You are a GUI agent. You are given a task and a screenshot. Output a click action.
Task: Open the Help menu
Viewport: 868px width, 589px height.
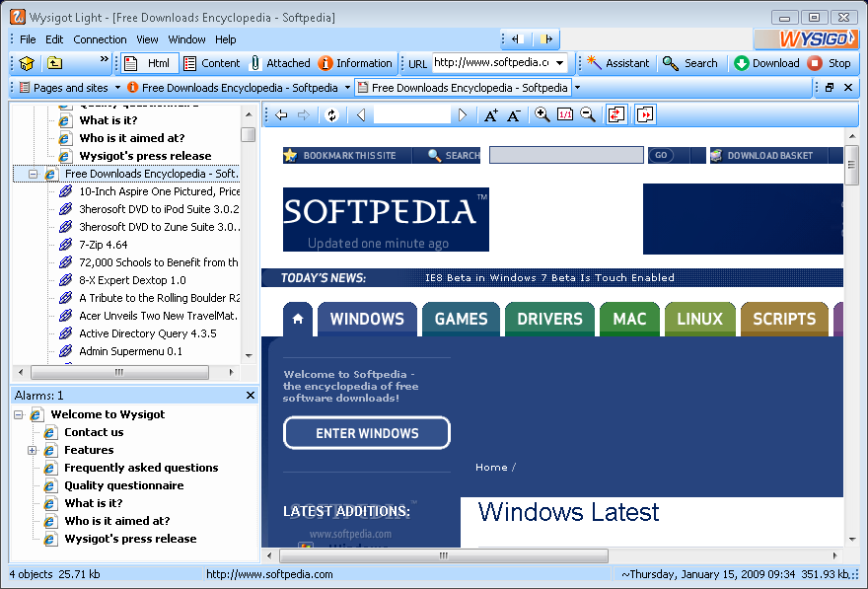225,39
